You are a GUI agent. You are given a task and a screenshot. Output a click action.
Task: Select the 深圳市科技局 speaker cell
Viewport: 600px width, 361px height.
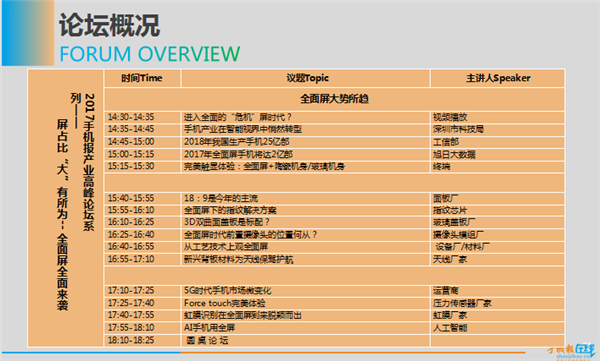(497, 129)
